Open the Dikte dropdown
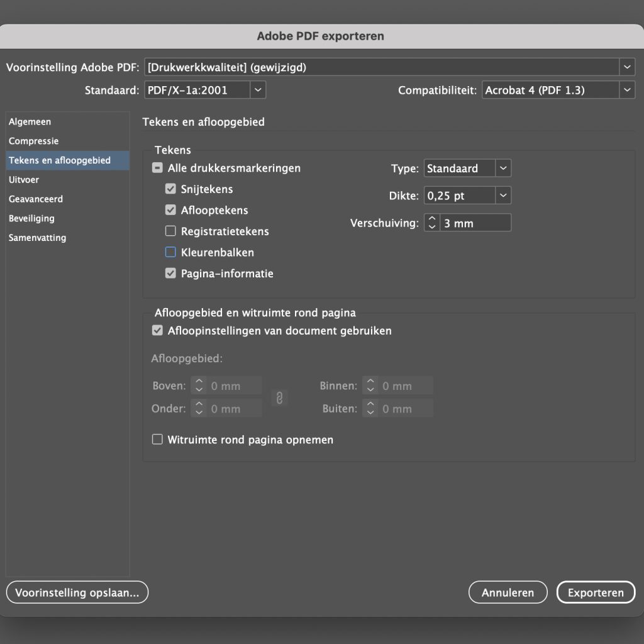The height and width of the screenshot is (644, 644). tap(502, 195)
